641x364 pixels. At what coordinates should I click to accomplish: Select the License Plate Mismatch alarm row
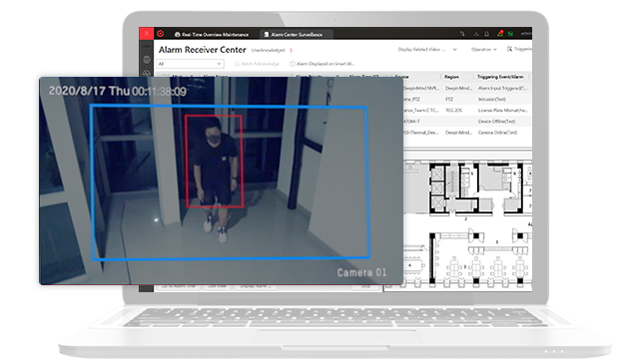click(467, 111)
